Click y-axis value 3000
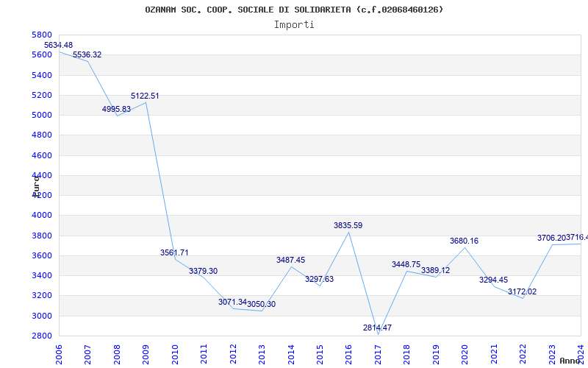Screen dimensions: 588x368 click(x=43, y=316)
